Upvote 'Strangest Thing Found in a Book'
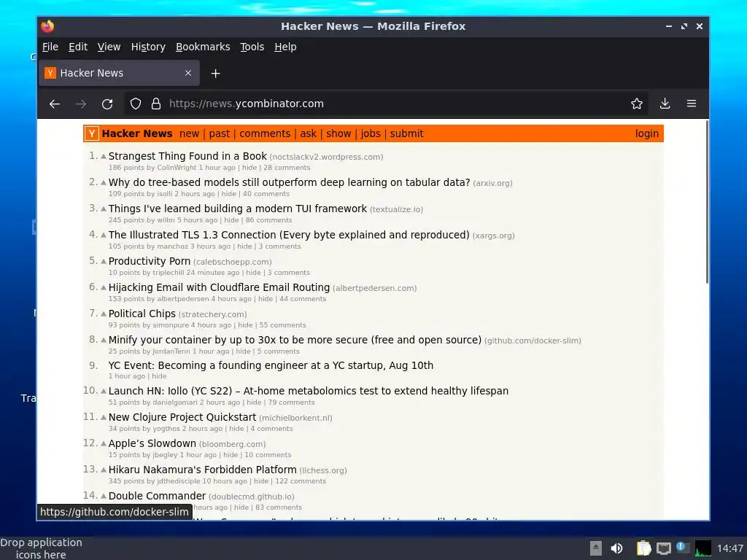747x560 pixels. click(x=104, y=156)
